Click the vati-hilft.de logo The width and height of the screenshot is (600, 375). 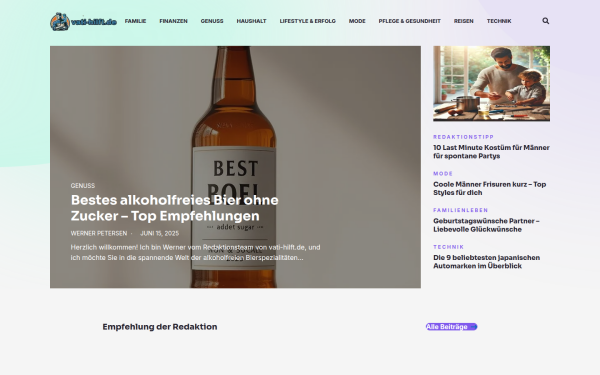(83, 21)
